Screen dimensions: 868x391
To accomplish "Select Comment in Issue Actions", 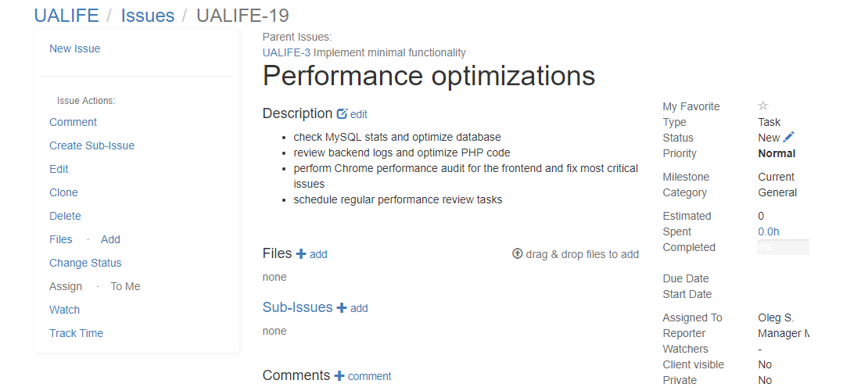I will click(x=73, y=123).
